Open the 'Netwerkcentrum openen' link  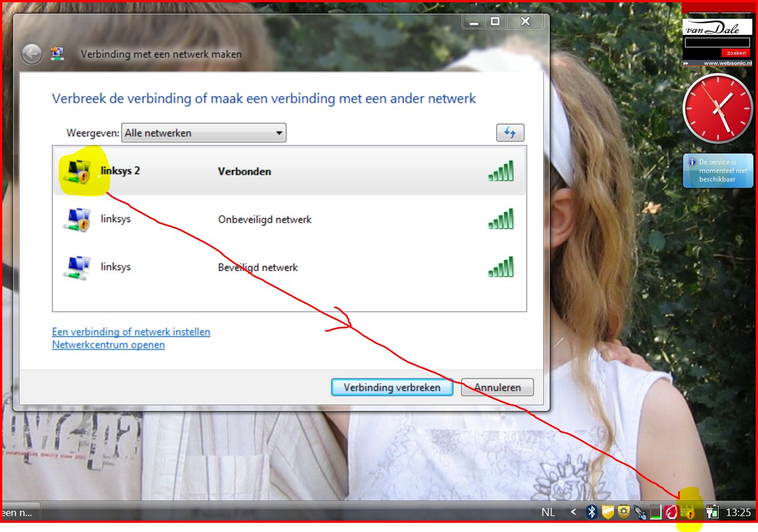108,345
